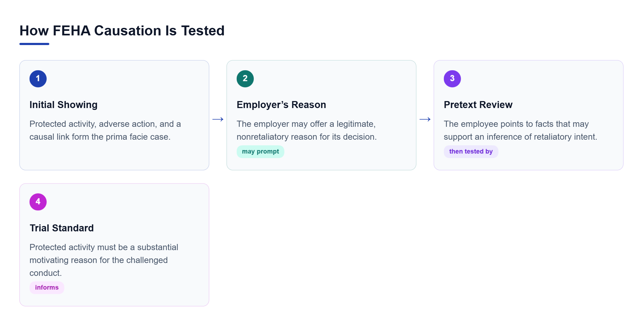Viewport: 644px width, 326px height.
Task: Click the green step 2 circle
Action: pyautogui.click(x=245, y=79)
